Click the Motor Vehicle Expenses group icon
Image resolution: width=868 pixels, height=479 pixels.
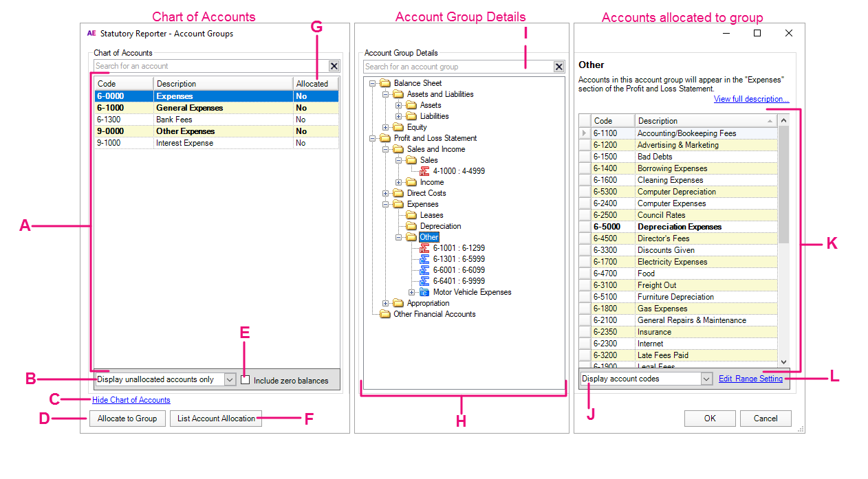pyautogui.click(x=424, y=292)
